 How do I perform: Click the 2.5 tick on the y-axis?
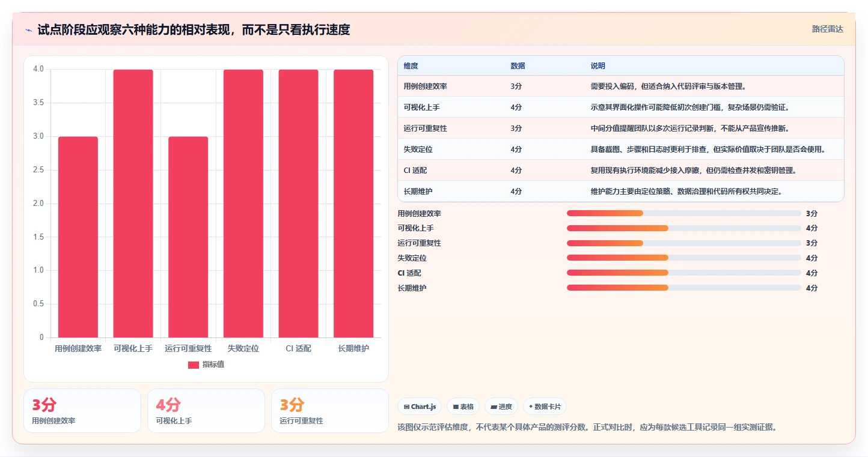(38, 170)
